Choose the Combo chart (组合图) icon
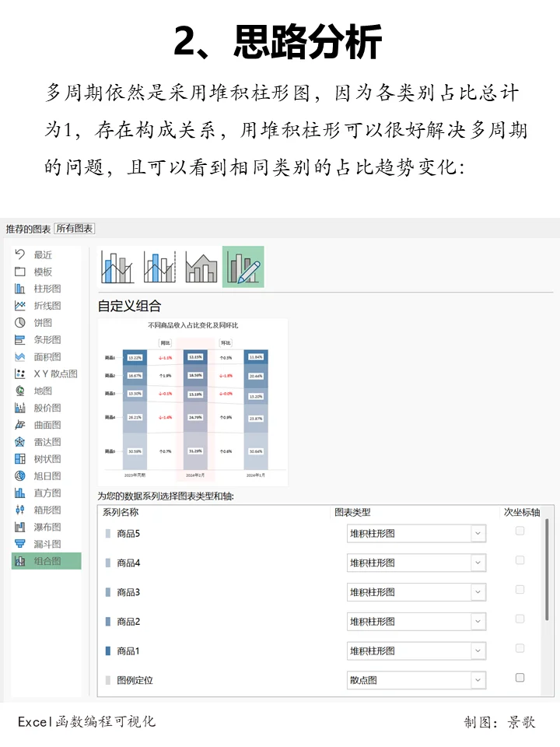Image resolution: width=560 pixels, height=747 pixels. point(19,561)
